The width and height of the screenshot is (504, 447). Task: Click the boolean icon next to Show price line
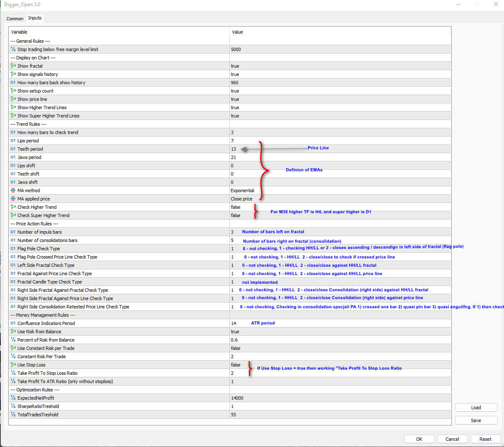[x=13, y=99]
